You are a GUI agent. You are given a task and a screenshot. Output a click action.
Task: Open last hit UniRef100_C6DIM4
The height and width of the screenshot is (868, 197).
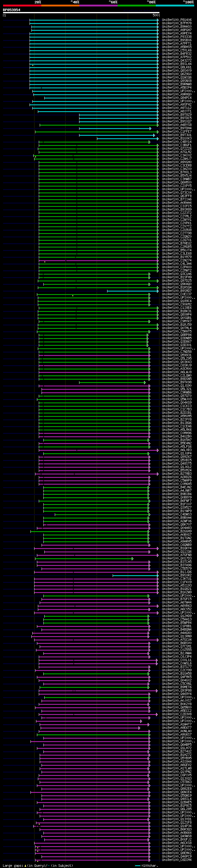click(177, 860)
